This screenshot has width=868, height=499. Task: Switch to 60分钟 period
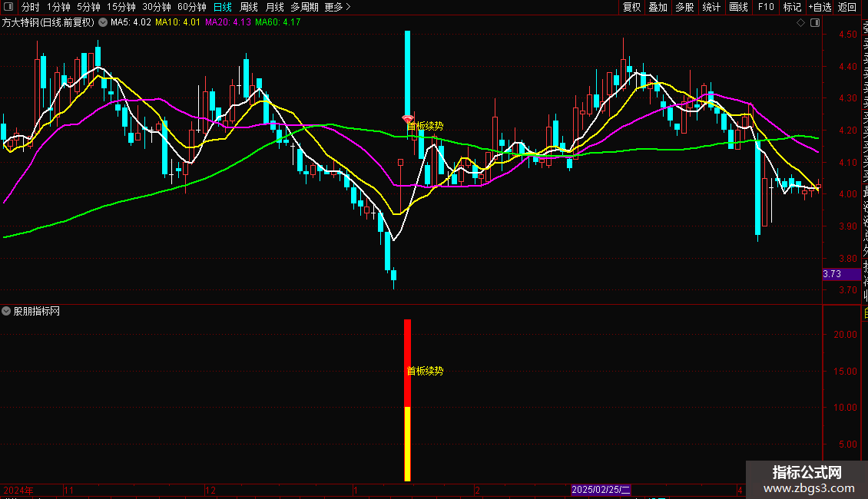191,7
